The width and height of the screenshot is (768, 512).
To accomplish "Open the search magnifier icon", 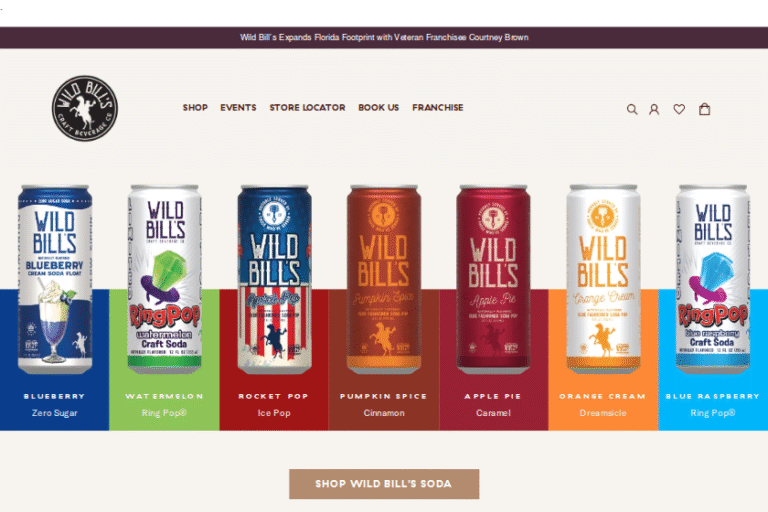I will coord(632,109).
